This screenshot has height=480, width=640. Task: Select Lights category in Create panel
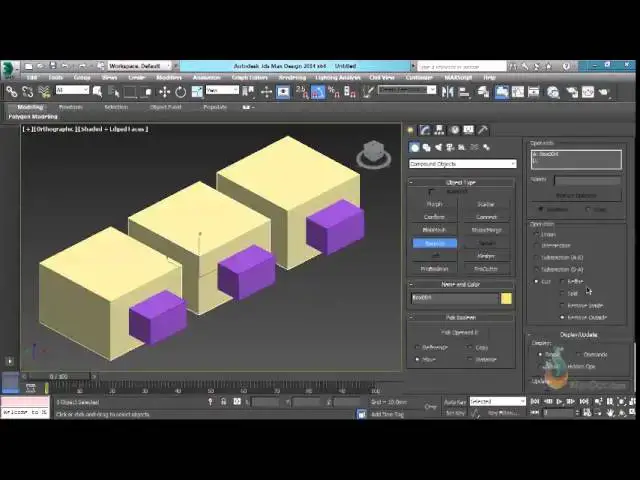(x=438, y=147)
